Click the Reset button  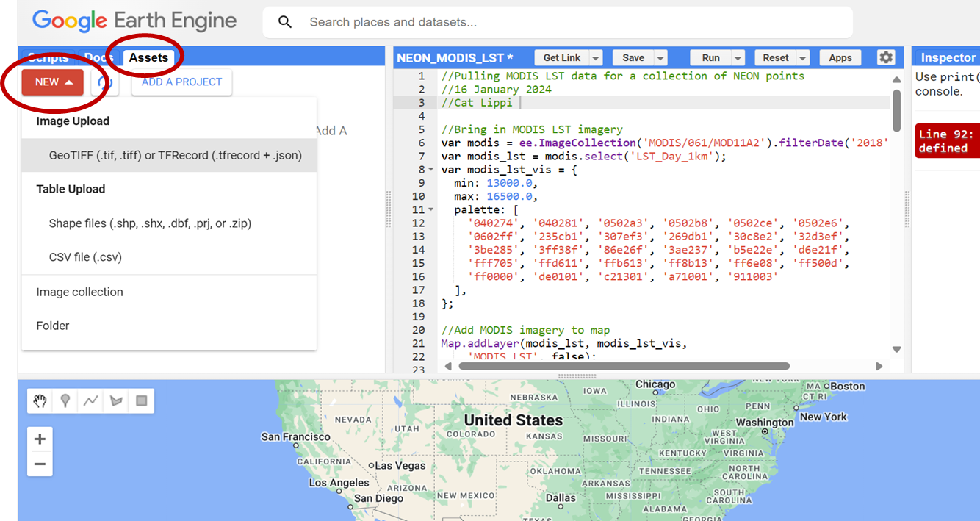click(776, 58)
